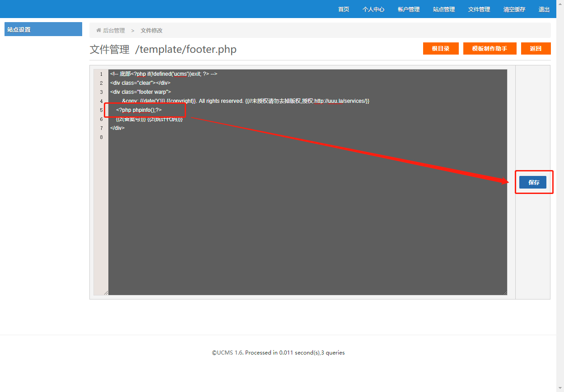Click 返回 orange button
Screen dimensions: 564x392
coord(536,48)
